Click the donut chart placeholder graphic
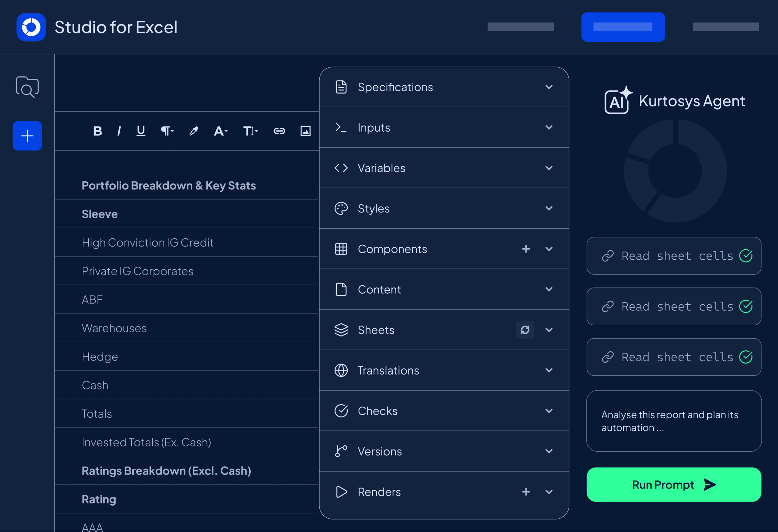The width and height of the screenshot is (778, 532). click(675, 171)
